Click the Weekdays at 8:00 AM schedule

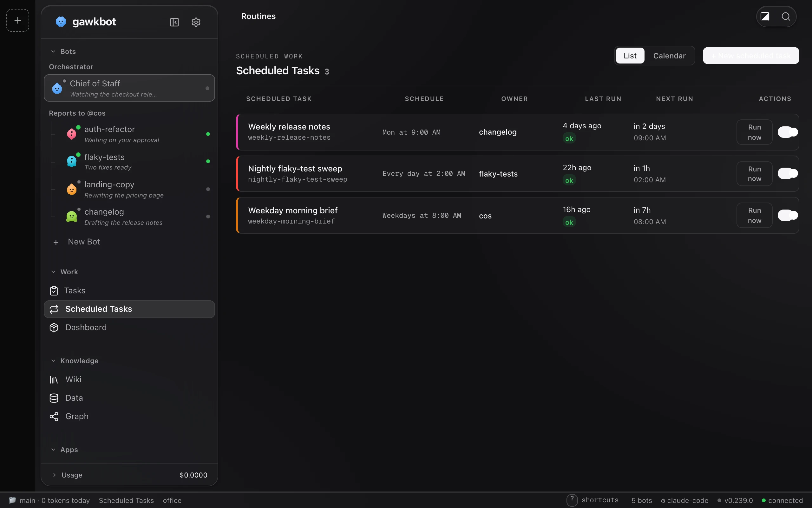tap(422, 215)
